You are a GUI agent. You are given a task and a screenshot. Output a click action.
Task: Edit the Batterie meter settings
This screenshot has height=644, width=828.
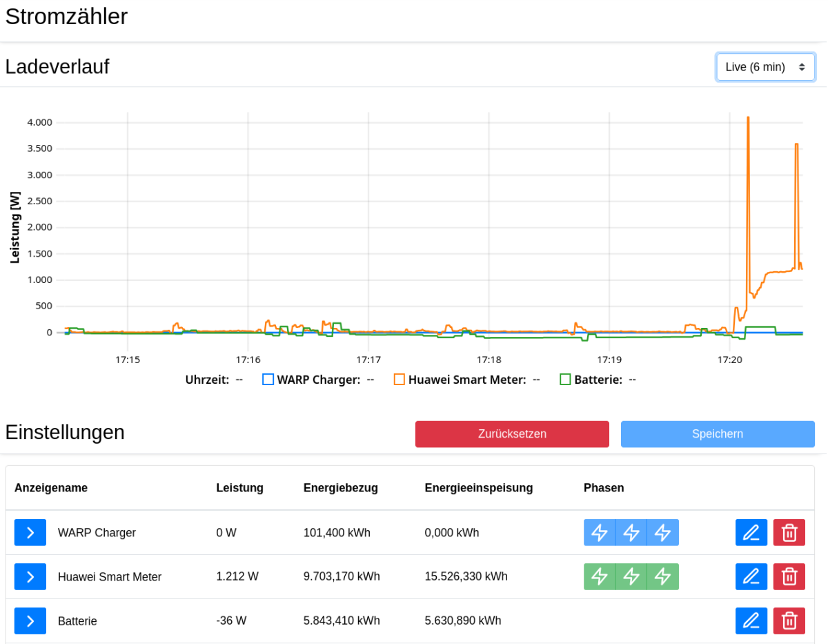point(751,621)
